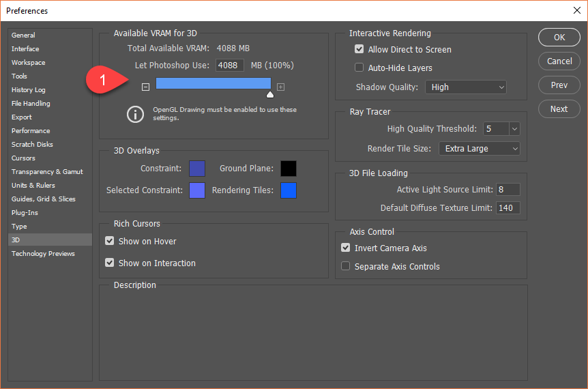
Task: Select the highlighted 3D category
Action: coord(50,240)
